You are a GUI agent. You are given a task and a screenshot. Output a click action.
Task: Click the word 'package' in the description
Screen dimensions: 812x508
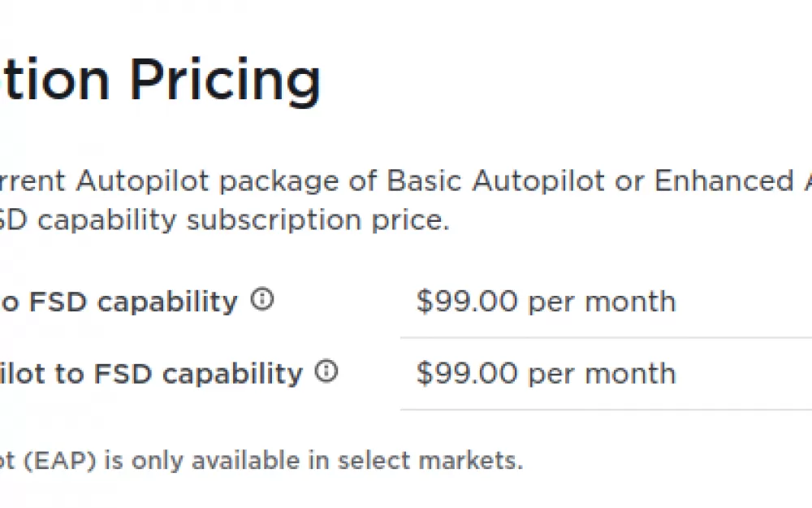[279, 182]
